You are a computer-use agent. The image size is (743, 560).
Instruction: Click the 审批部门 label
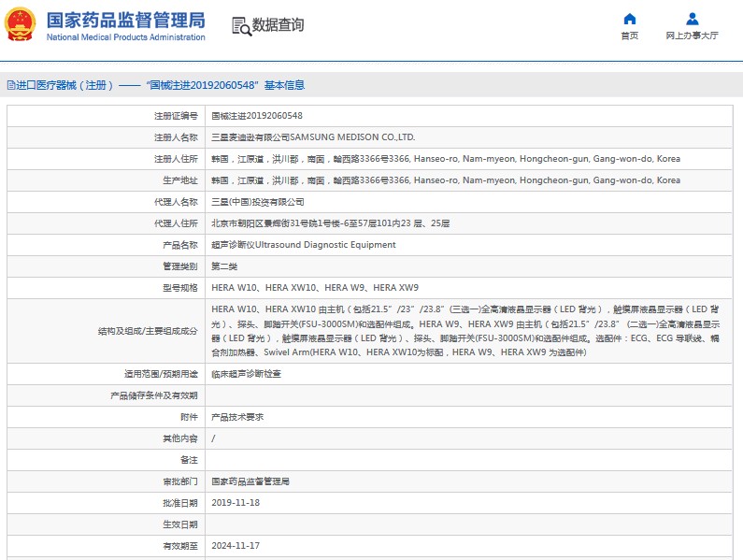pyautogui.click(x=180, y=481)
